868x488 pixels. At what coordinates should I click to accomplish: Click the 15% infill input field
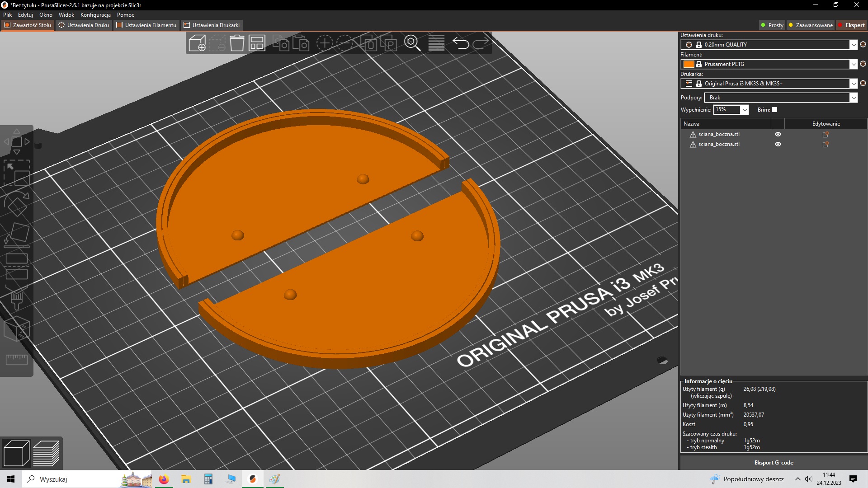click(727, 110)
